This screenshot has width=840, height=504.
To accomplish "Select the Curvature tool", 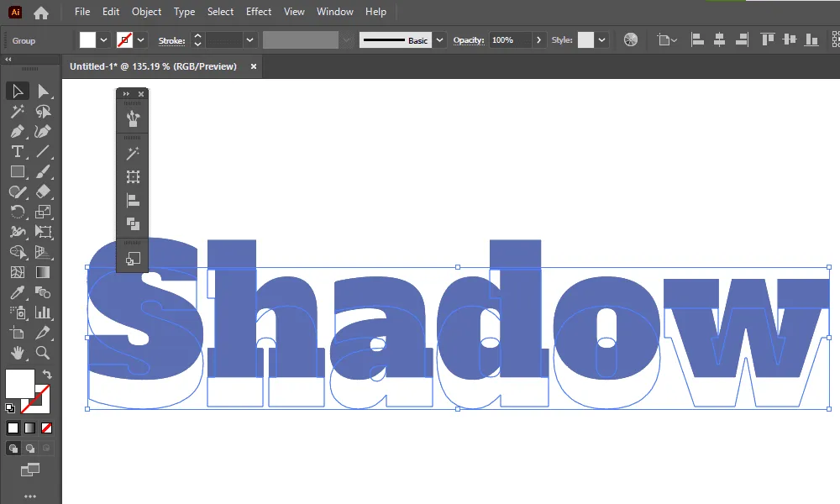I will pos(43,132).
